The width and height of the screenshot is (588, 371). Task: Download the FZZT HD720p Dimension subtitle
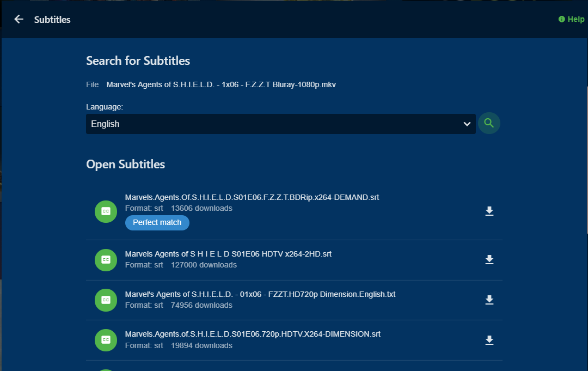[x=489, y=300]
